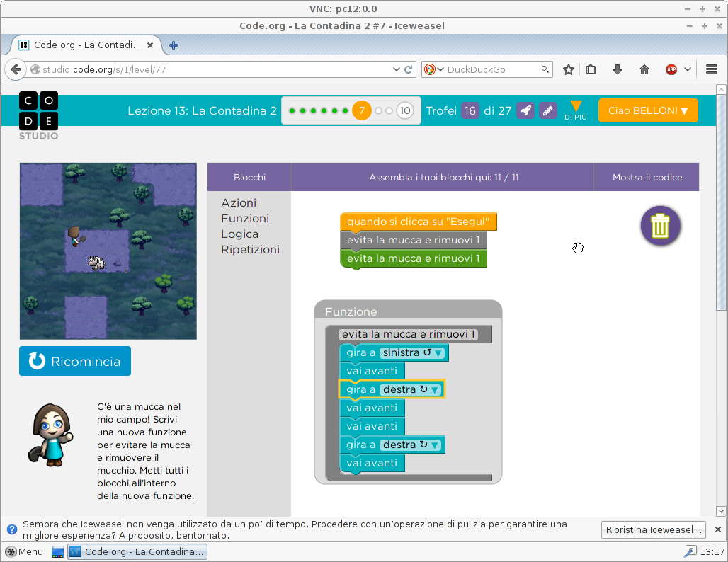The height and width of the screenshot is (562, 728).
Task: Open the Ciao BELLONI user dropdown
Action: pos(648,111)
